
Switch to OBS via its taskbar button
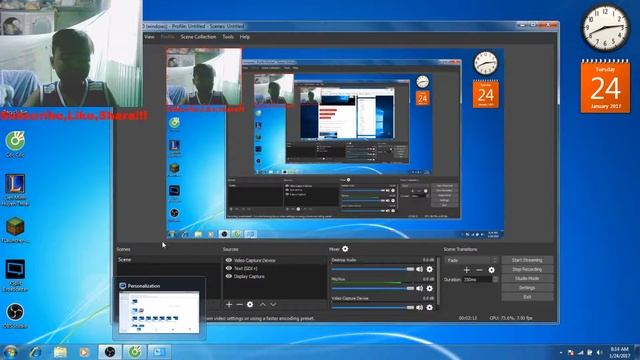pyautogui.click(x=110, y=352)
